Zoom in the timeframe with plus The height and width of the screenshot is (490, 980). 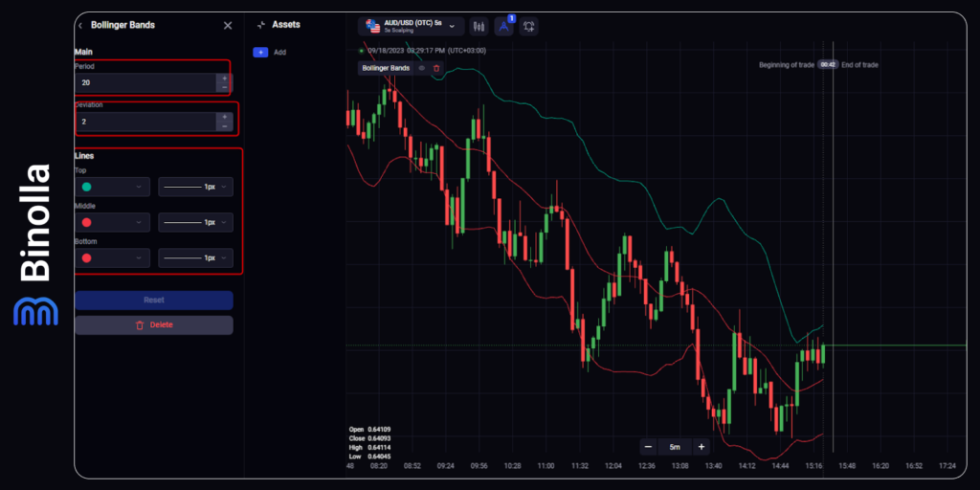click(x=702, y=447)
